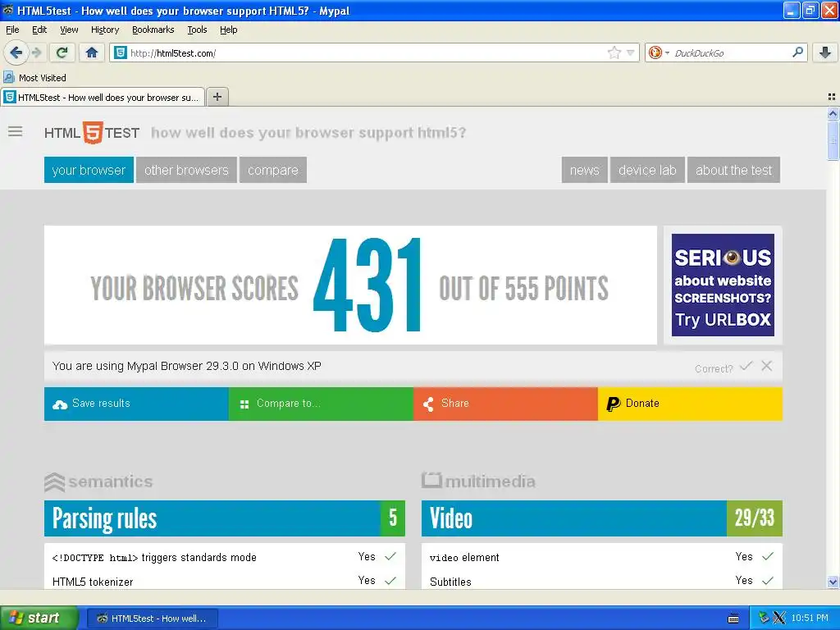This screenshot has width=840, height=630.
Task: Click the yellow Donate button
Action: [x=690, y=404]
